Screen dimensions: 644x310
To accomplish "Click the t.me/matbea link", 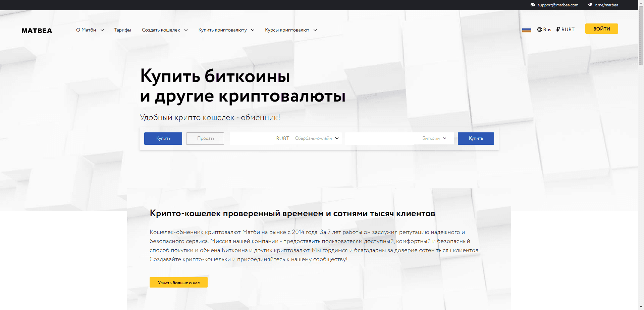I will (x=606, y=5).
